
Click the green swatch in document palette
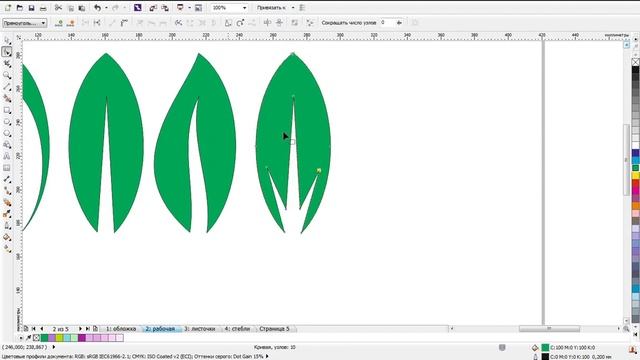(44, 338)
